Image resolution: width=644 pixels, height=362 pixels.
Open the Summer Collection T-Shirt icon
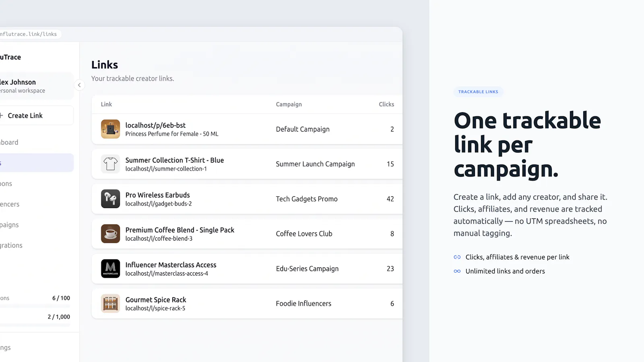click(110, 164)
